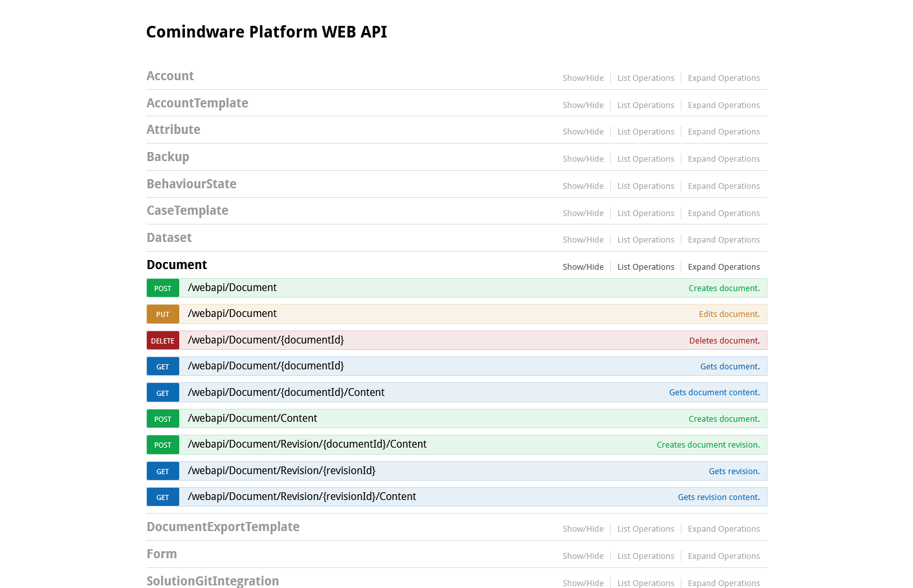List Operations for CaseTemplate
Image resolution: width=913 pixels, height=588 pixels.
(x=646, y=213)
